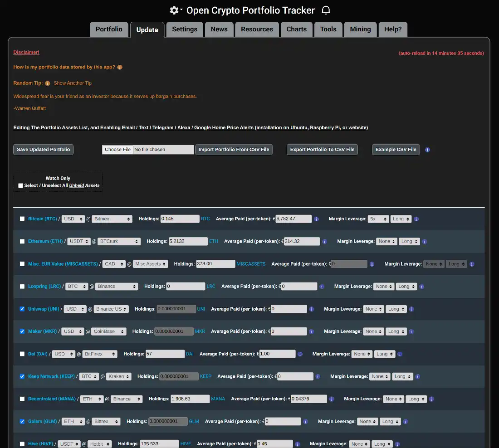Click the Example CSV File button

396,150
